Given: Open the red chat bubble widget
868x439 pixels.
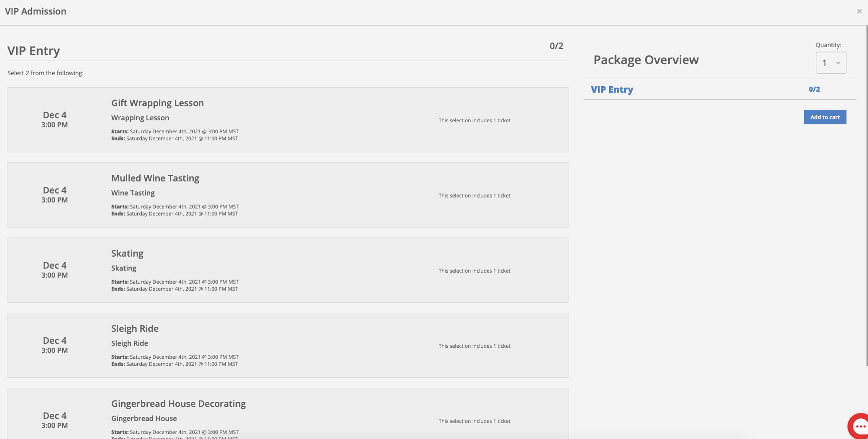Looking at the screenshot, I should [858, 426].
